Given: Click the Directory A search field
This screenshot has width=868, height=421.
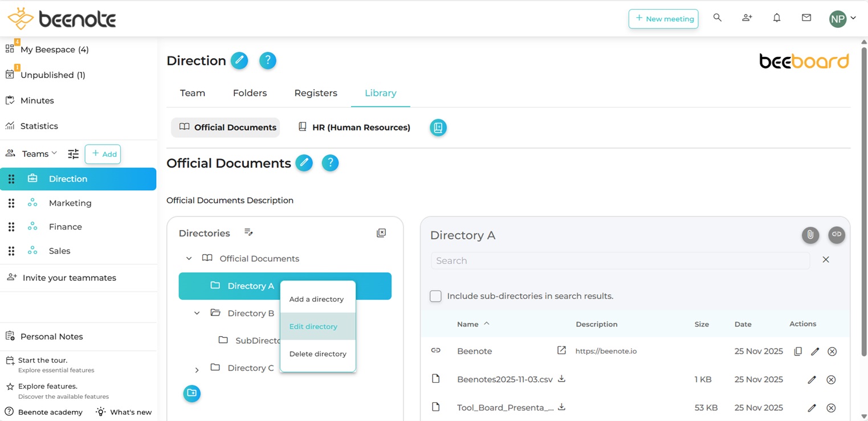Looking at the screenshot, I should [620, 261].
